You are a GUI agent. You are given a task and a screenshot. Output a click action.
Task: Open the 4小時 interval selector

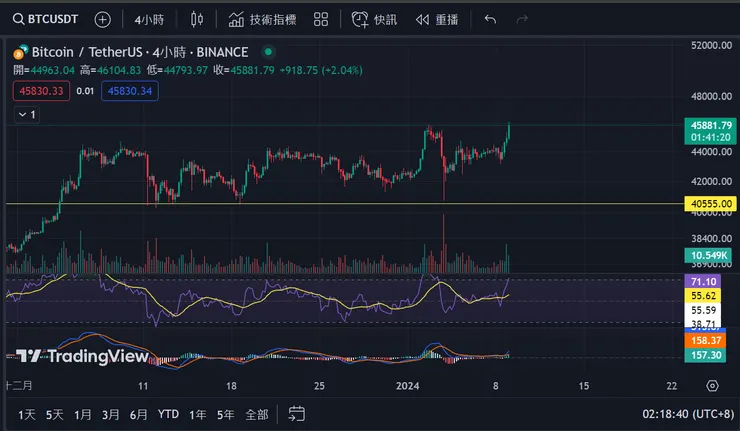(x=149, y=19)
